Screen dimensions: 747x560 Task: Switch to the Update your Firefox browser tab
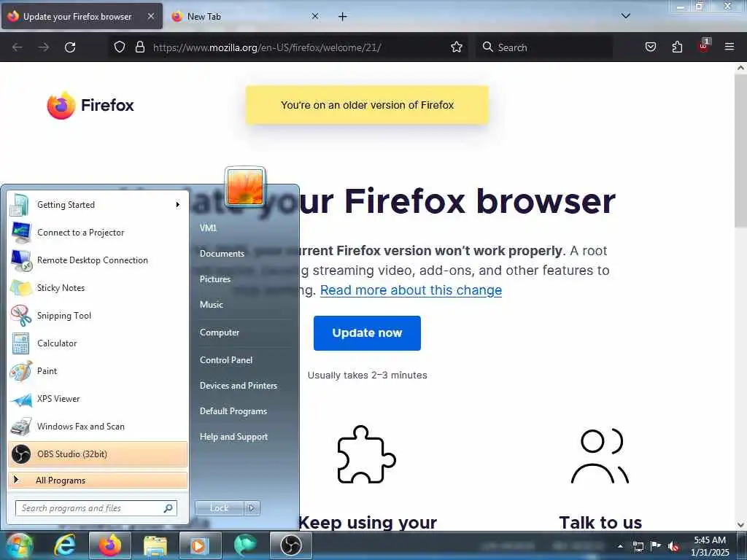[82, 16]
